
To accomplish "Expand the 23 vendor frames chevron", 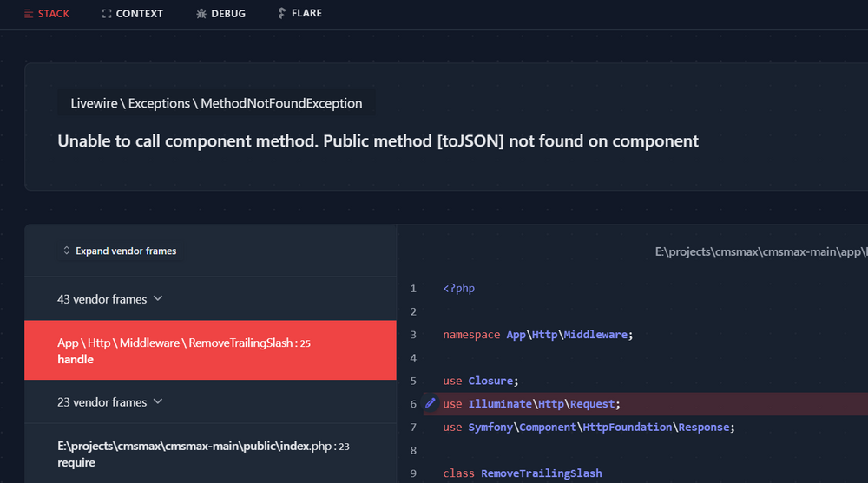I will 158,402.
